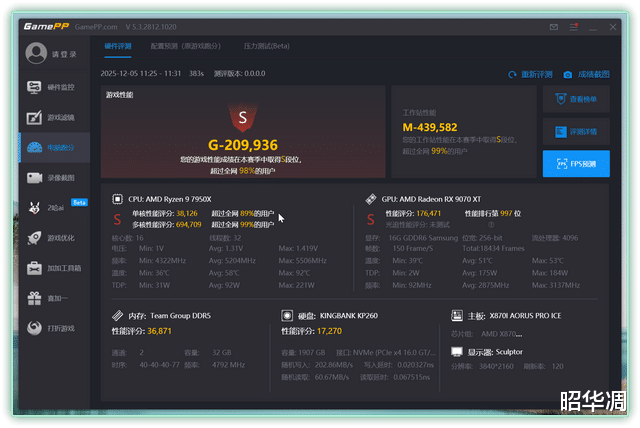Switch to the 配置预测 (原游戏跑分) tab

click(186, 46)
